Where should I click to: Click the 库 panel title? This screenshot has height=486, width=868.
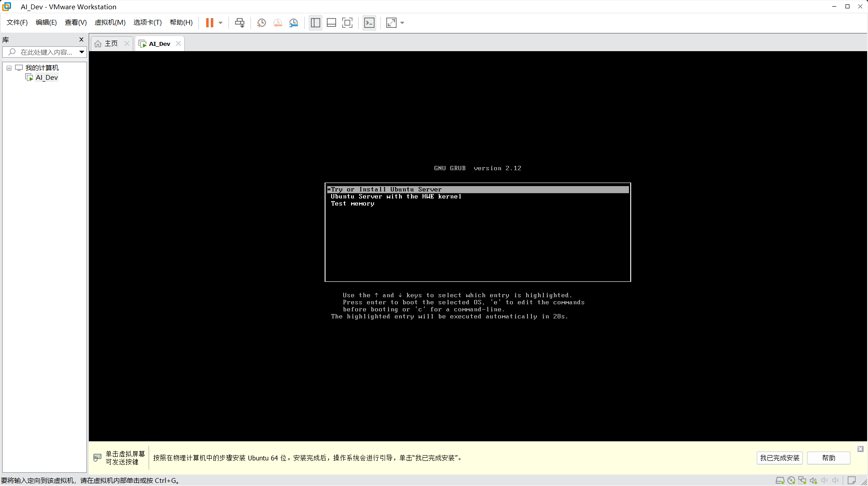(x=6, y=39)
